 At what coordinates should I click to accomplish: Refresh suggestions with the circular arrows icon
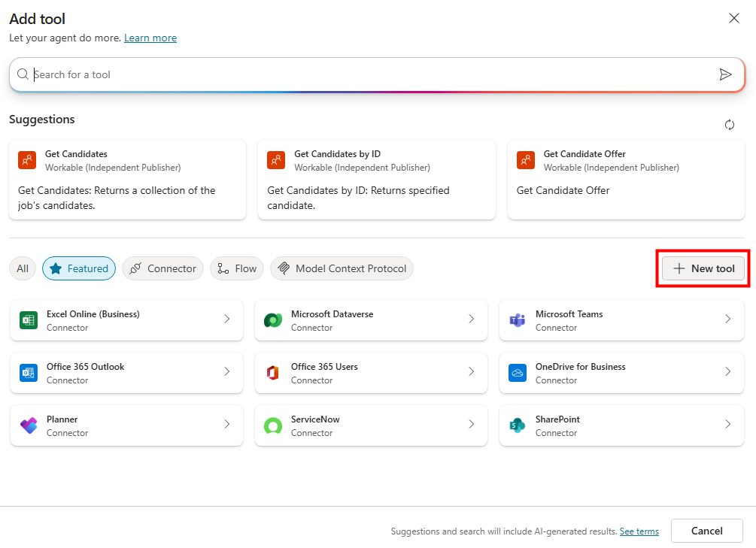point(729,125)
